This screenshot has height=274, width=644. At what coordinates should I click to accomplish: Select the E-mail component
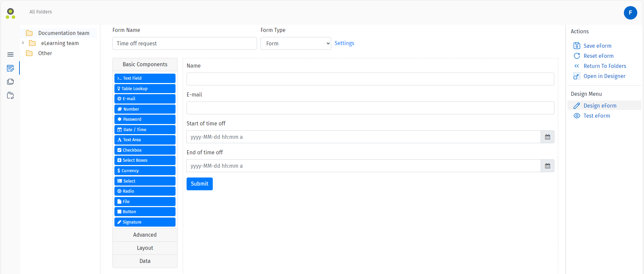(145, 99)
